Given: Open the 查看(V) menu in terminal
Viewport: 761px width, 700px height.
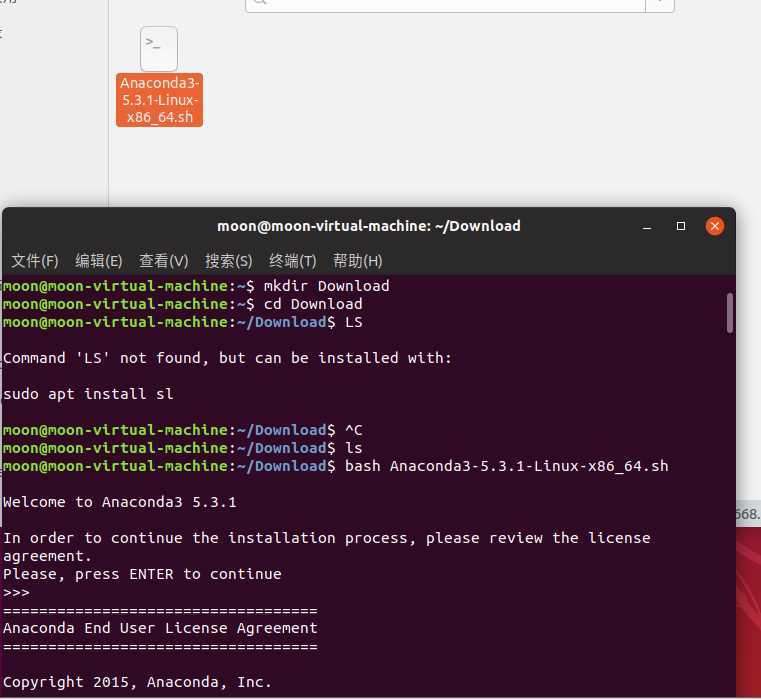Looking at the screenshot, I should point(164,261).
